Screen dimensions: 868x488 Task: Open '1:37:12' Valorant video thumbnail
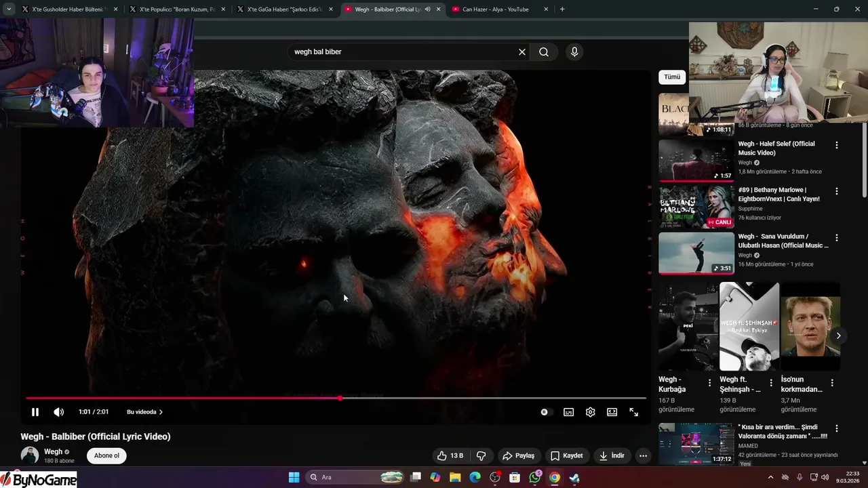tap(696, 443)
